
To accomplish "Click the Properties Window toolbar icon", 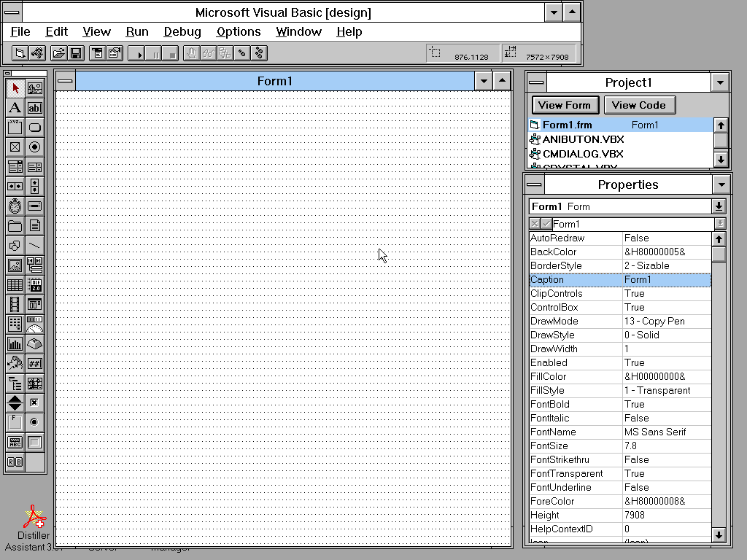I will point(115,52).
